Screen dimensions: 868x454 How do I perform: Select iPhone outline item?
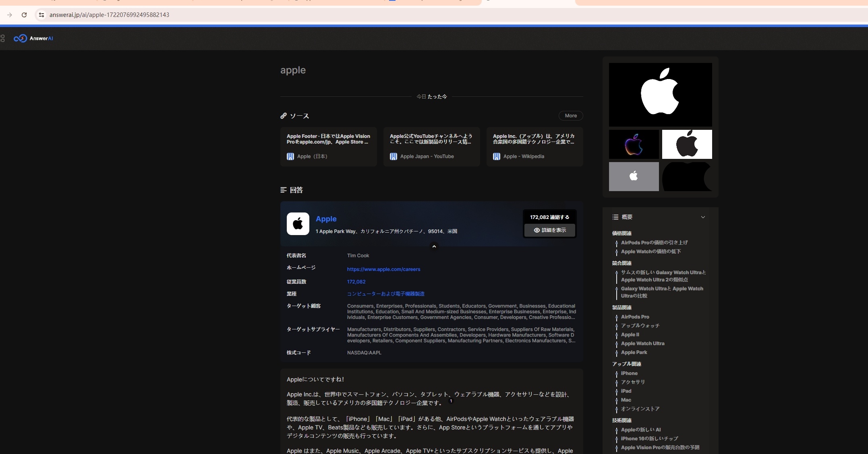[629, 373]
